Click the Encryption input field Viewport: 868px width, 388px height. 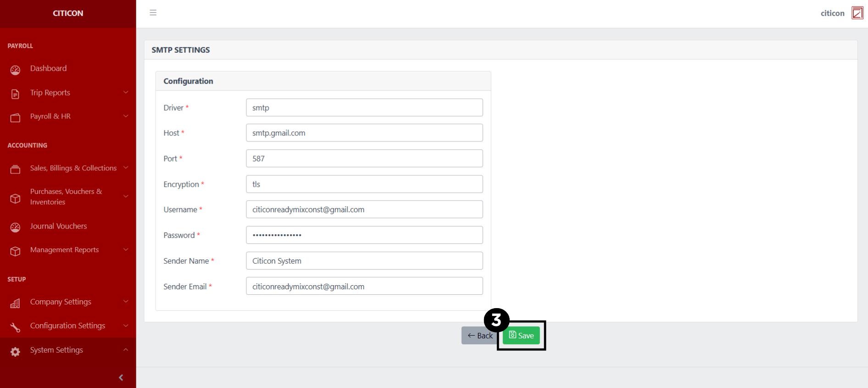pos(364,184)
